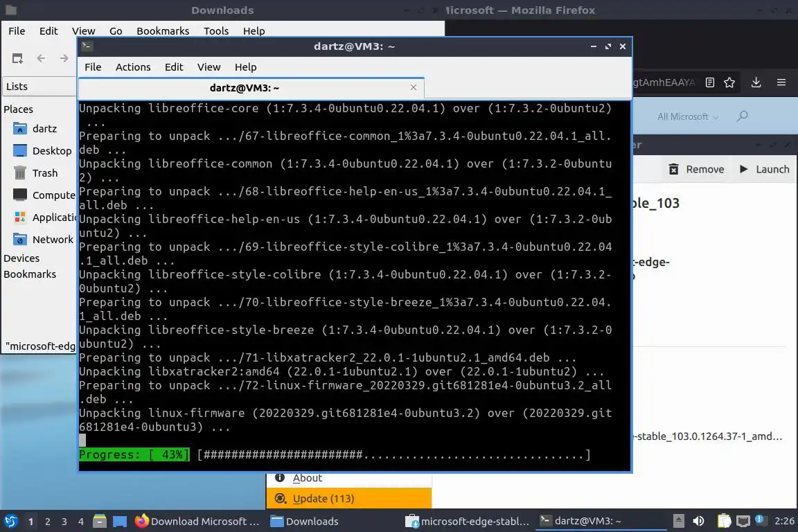Screen dimensions: 798x532
Task: Open the File menu in the Downloads file manager
Action: (x=17, y=31)
